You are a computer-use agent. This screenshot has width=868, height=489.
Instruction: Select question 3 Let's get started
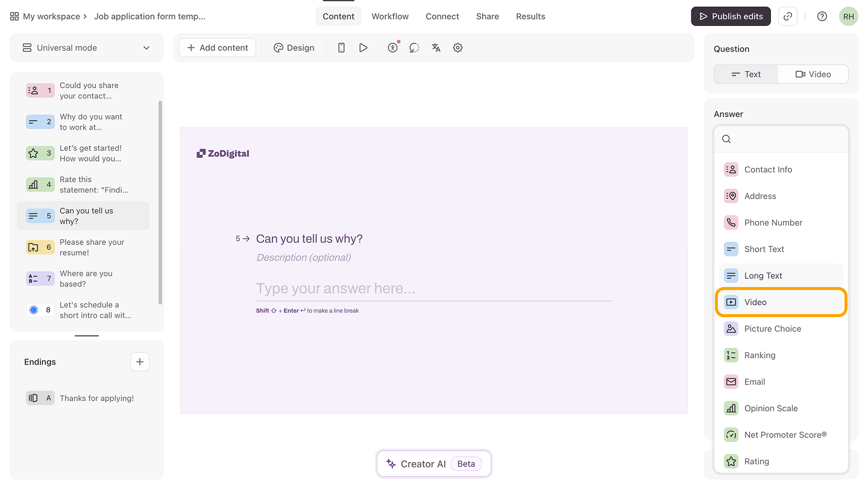tap(83, 153)
